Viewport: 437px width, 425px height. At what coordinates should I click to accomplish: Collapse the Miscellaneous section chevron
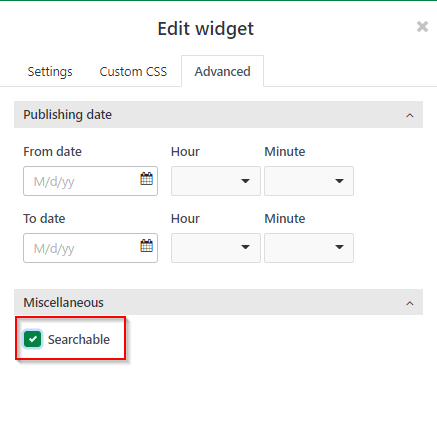410,303
